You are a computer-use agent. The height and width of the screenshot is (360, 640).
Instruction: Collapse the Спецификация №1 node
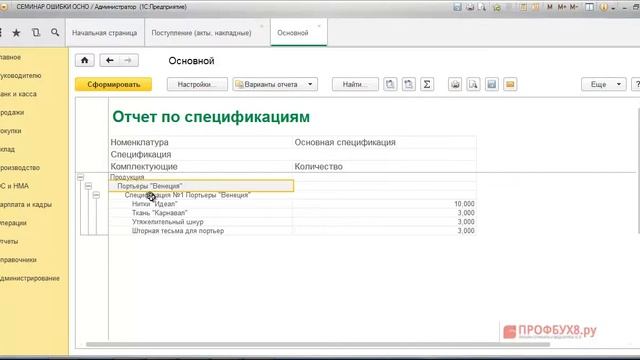pos(96,195)
